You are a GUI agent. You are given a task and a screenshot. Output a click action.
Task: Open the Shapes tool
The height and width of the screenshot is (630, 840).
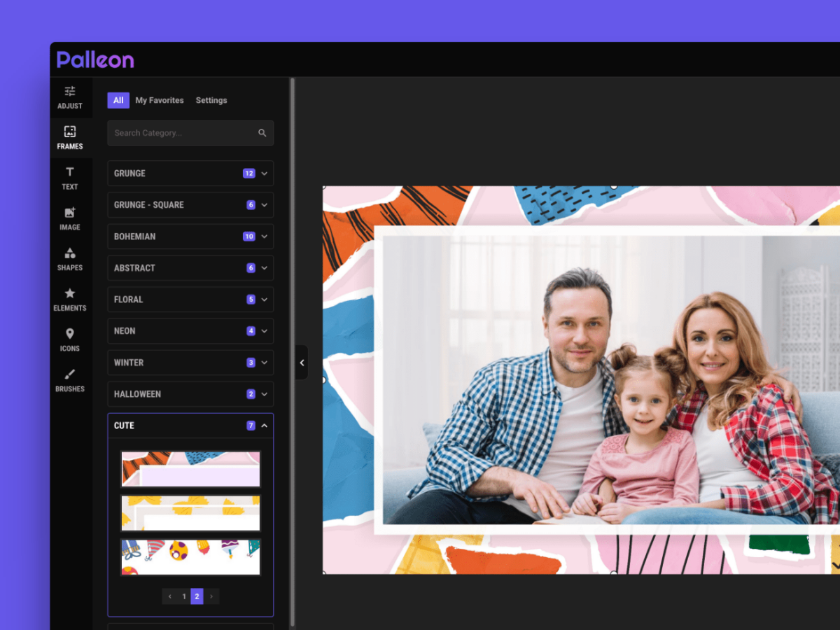(x=70, y=259)
